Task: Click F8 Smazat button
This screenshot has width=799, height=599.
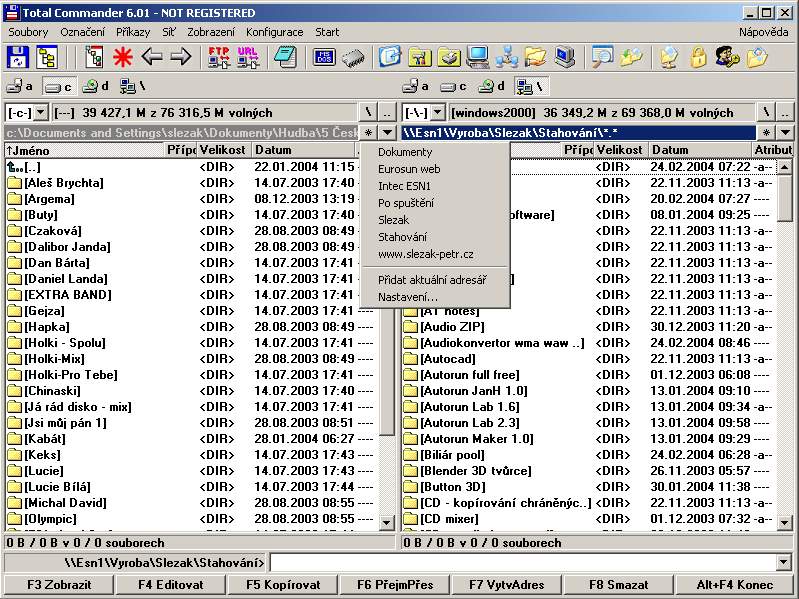Action: 619,585
